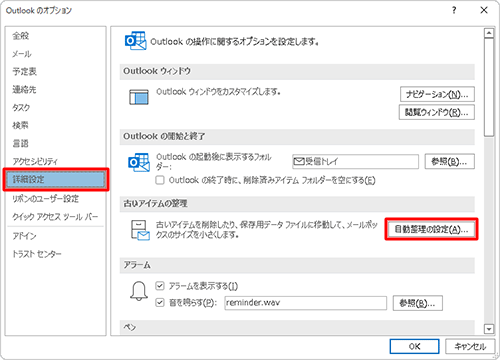The image size is (500, 360).
Task: Open the 予定表 options category
Action: 24,72
